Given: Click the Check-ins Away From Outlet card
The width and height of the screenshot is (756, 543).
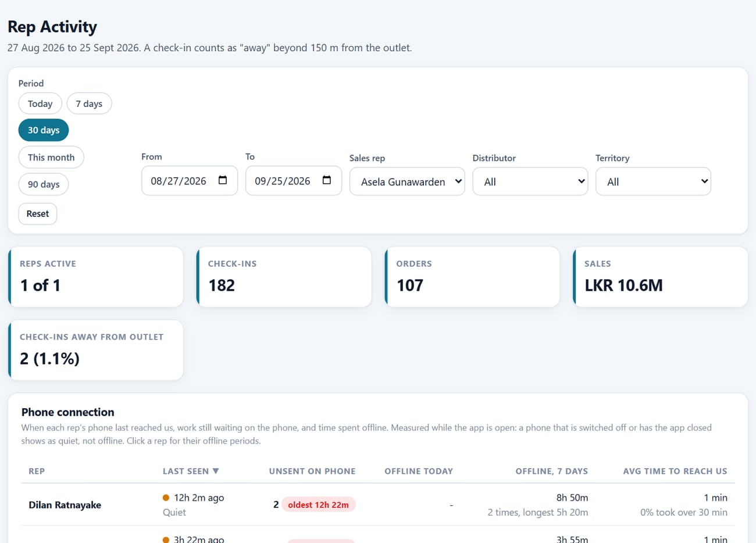Looking at the screenshot, I should point(96,350).
